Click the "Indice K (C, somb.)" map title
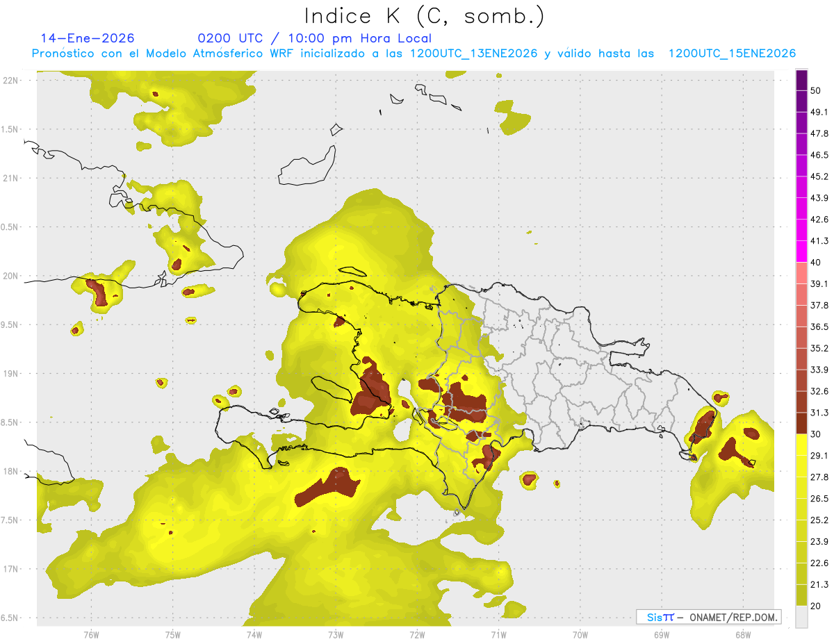The width and height of the screenshot is (834, 644). (424, 16)
